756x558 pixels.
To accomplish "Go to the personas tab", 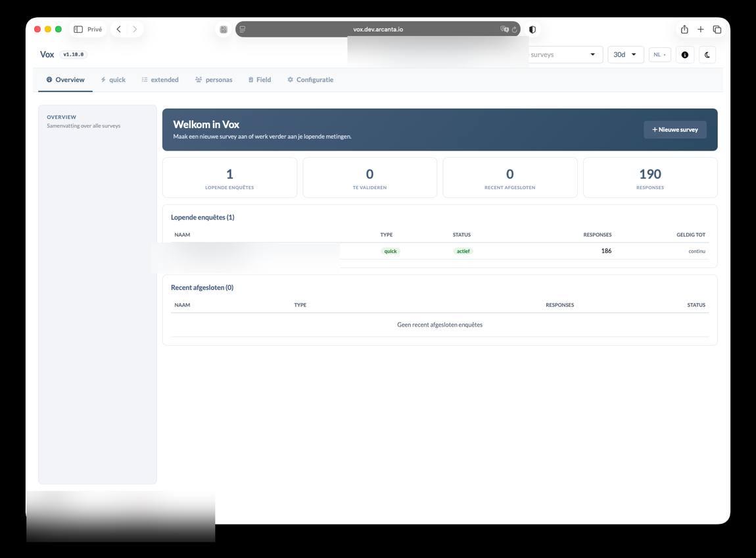I will click(x=214, y=80).
